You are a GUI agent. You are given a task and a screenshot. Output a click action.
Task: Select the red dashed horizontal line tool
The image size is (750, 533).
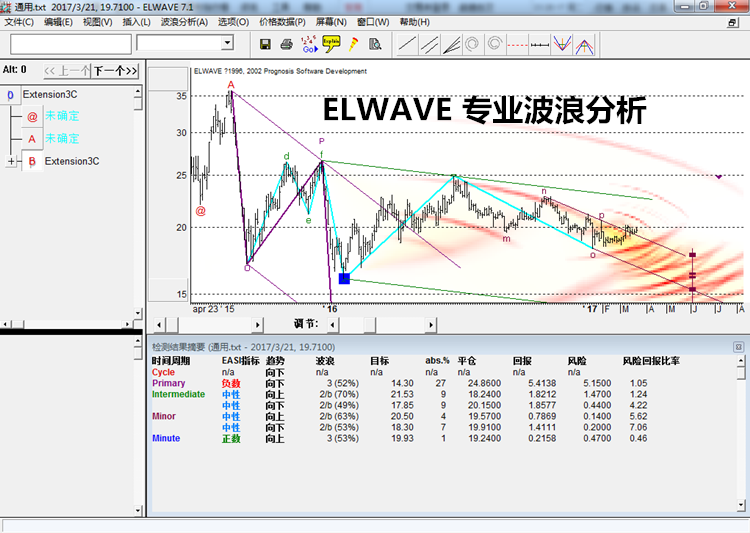pos(516,44)
